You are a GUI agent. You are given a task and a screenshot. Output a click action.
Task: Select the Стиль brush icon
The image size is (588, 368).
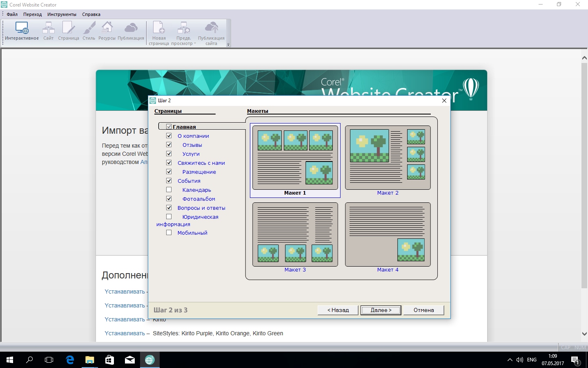[89, 31]
